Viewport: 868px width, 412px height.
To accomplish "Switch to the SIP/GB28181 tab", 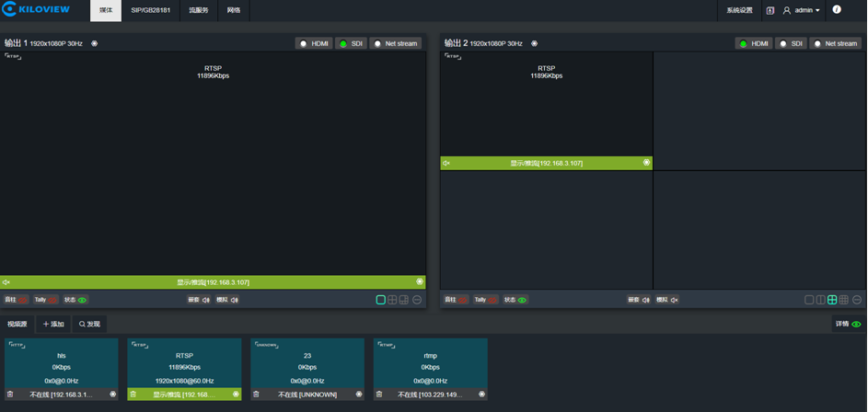I will [150, 10].
